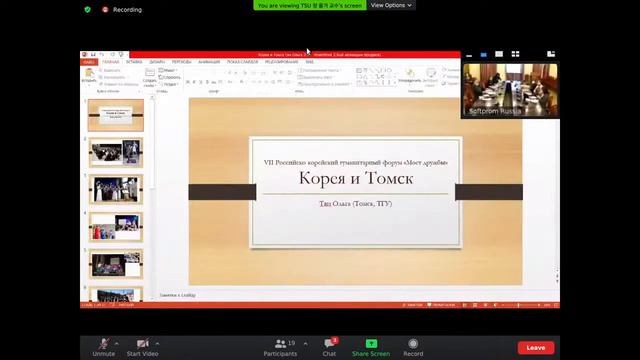This screenshot has width=640, height=360.
Task: Select the ВСТАВКА ribbon tab
Action: click(x=134, y=62)
